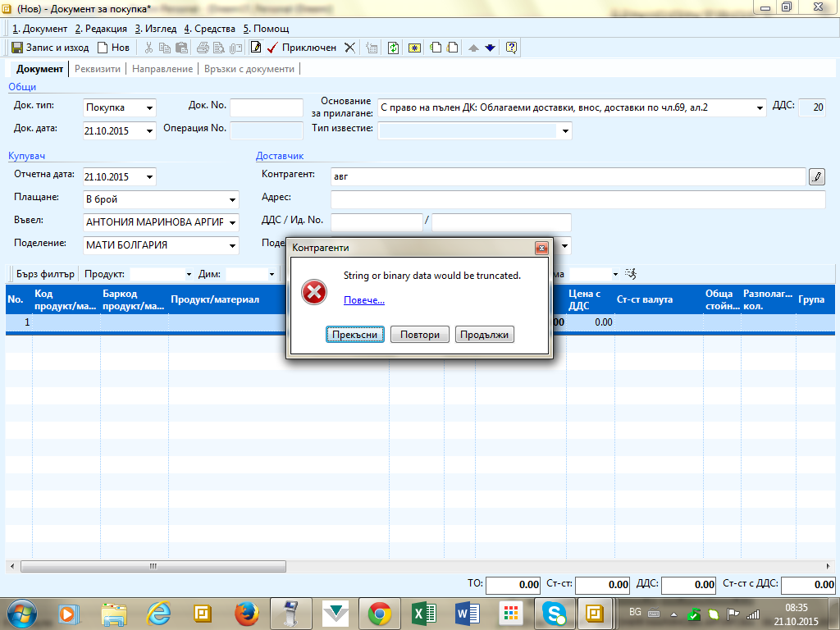Image resolution: width=840 pixels, height=630 pixels.
Task: Expand the Плащане dropdown
Action: click(232, 200)
